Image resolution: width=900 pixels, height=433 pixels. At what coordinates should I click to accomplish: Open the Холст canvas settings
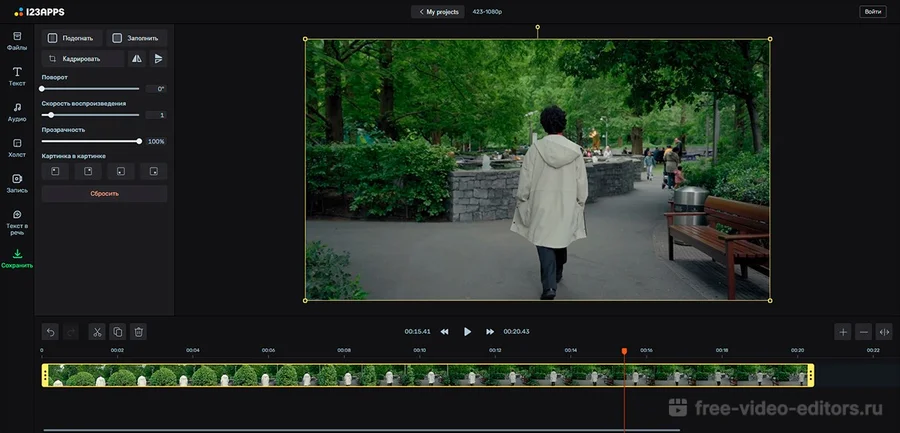pyautogui.click(x=17, y=148)
